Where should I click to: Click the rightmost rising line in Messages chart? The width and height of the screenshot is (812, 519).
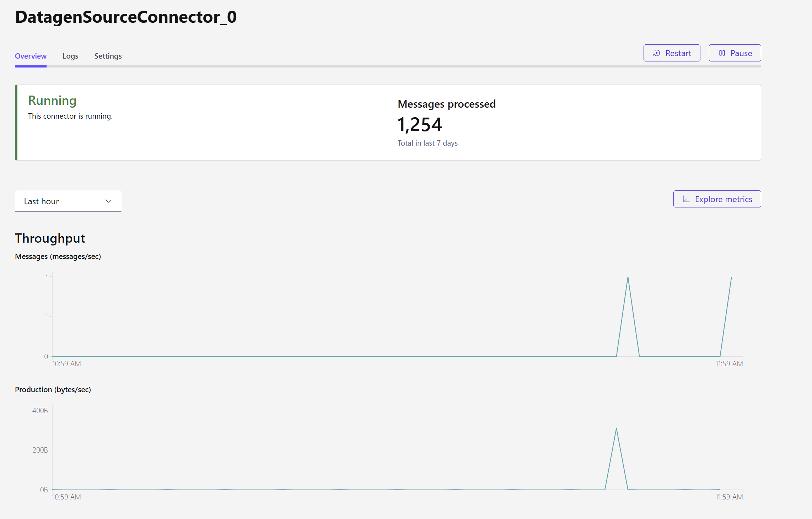(726, 316)
